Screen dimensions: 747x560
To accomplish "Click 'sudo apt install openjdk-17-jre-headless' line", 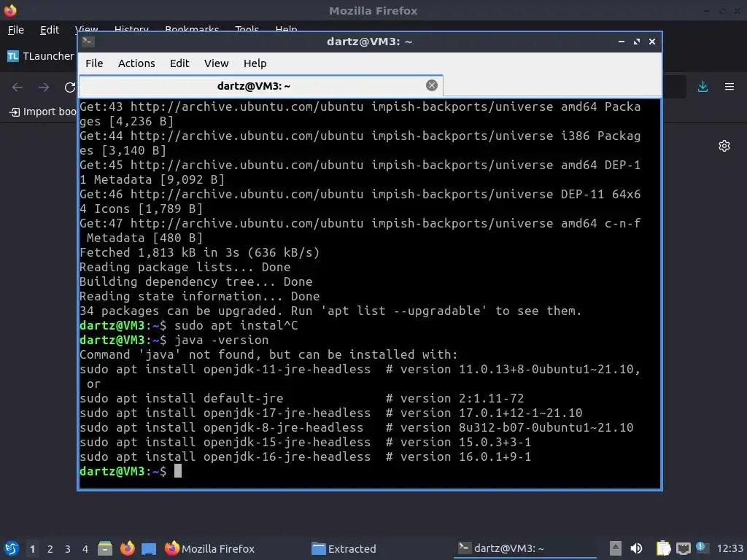I will pyautogui.click(x=225, y=413).
